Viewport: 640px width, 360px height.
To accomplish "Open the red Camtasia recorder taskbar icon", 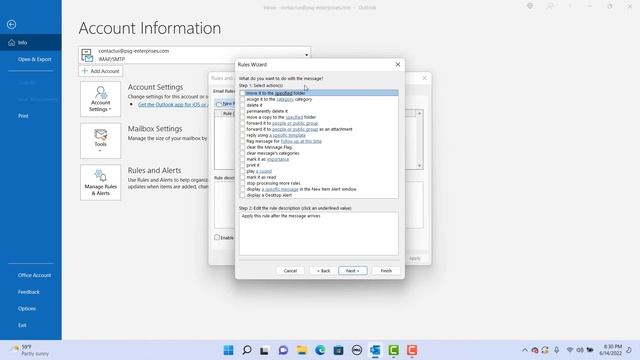I will point(412,350).
